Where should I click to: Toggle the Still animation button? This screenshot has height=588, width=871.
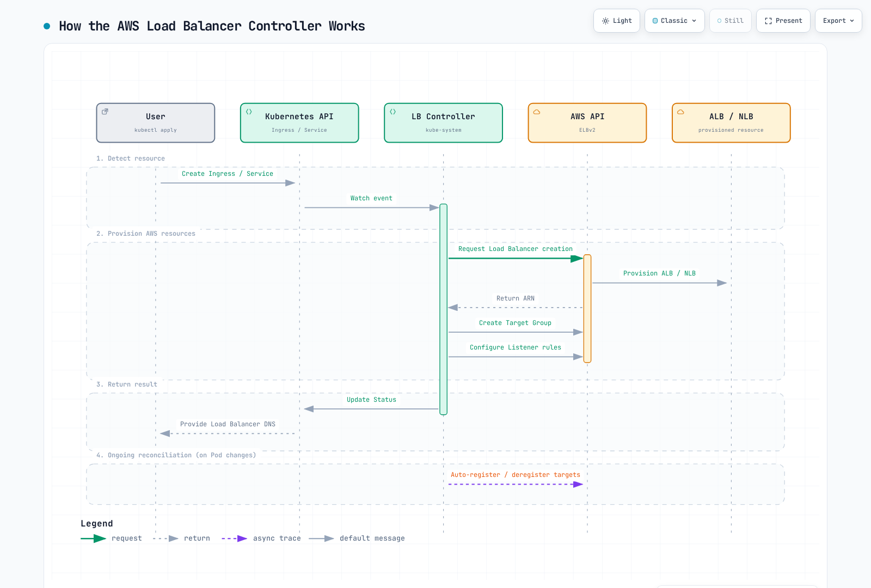coord(731,21)
